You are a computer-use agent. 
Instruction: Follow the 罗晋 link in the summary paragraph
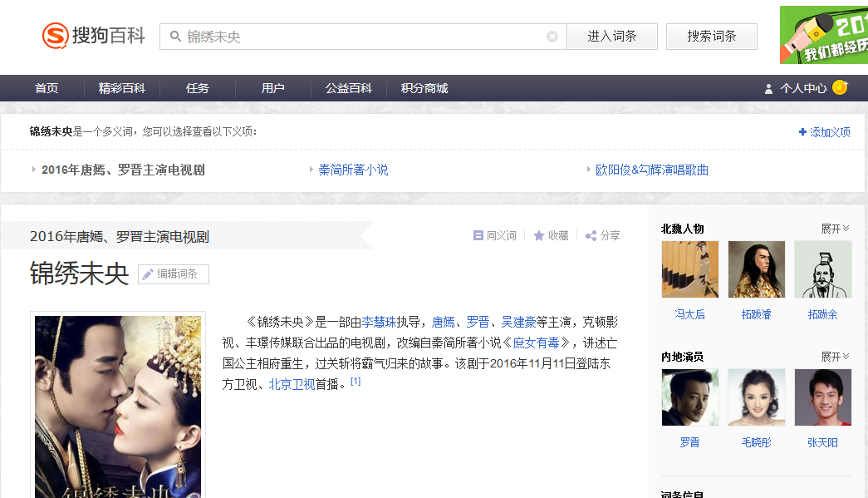coord(478,322)
